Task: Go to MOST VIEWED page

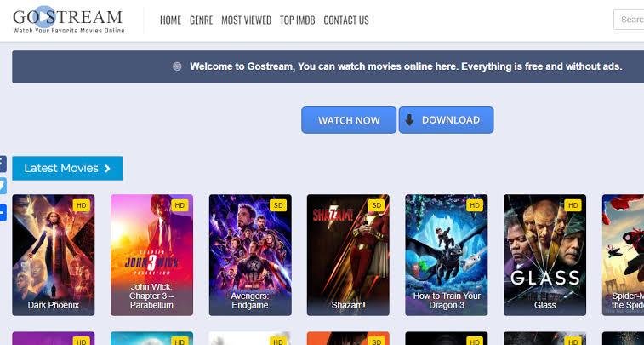Action: point(247,20)
